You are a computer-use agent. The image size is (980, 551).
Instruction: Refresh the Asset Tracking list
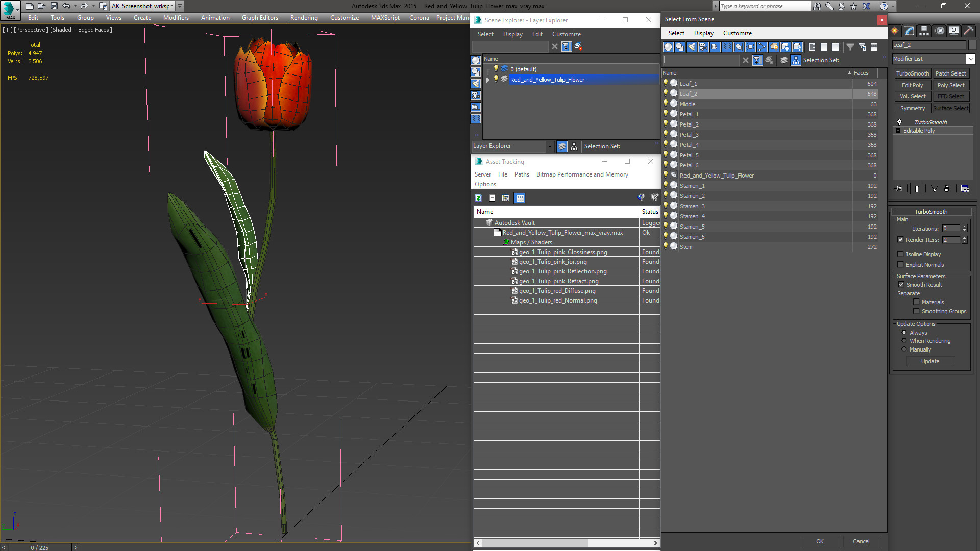click(478, 198)
